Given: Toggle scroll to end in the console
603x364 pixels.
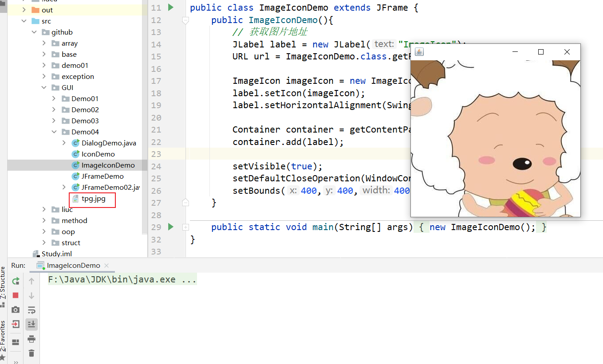Looking at the screenshot, I should pyautogui.click(x=32, y=325).
